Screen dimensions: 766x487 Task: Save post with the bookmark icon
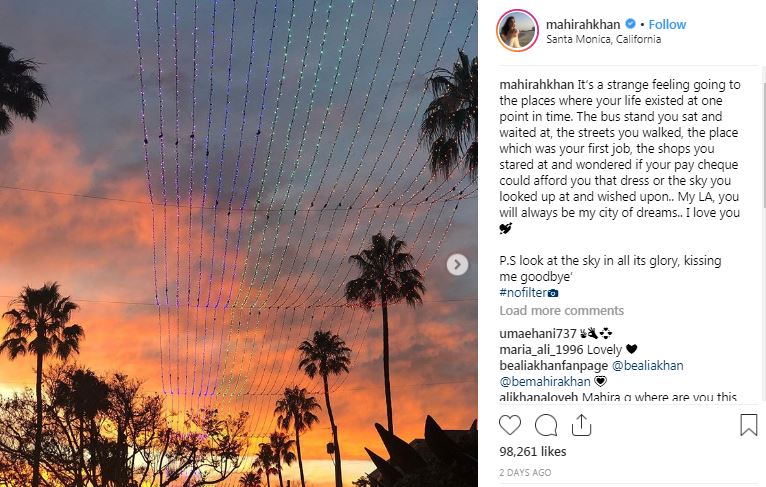click(748, 425)
